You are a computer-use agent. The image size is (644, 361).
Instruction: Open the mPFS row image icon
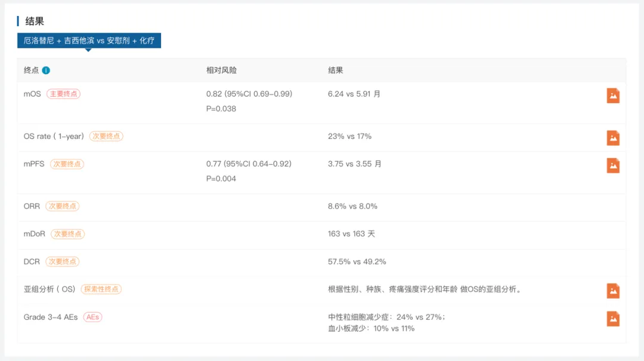613,165
